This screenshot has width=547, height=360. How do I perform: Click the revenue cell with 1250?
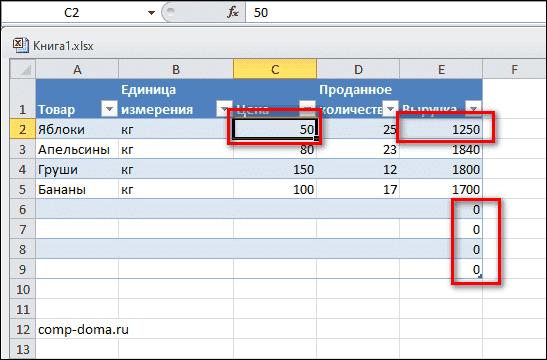[441, 129]
